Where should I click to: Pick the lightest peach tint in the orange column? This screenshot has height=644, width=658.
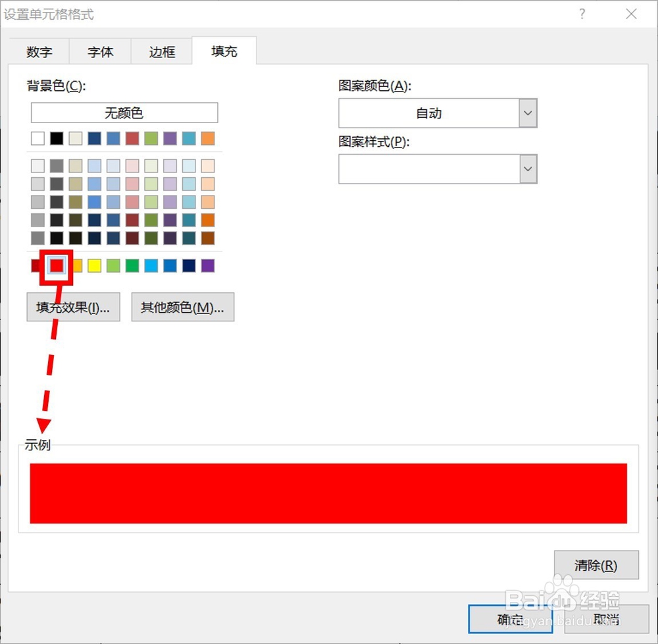point(208,166)
